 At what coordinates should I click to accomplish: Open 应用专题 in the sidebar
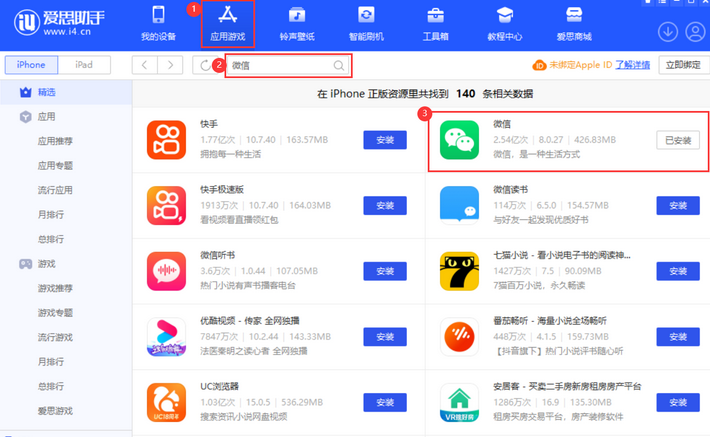(55, 166)
